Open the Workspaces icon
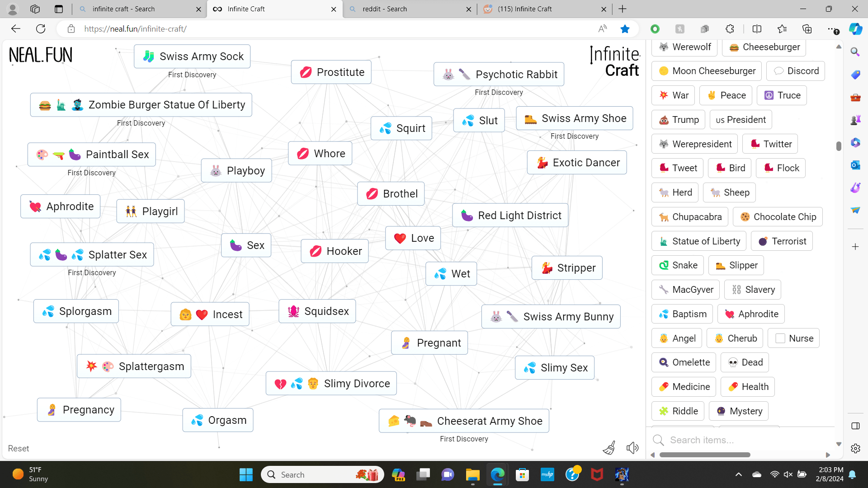Screen dimensions: 868x488 coord(35,9)
